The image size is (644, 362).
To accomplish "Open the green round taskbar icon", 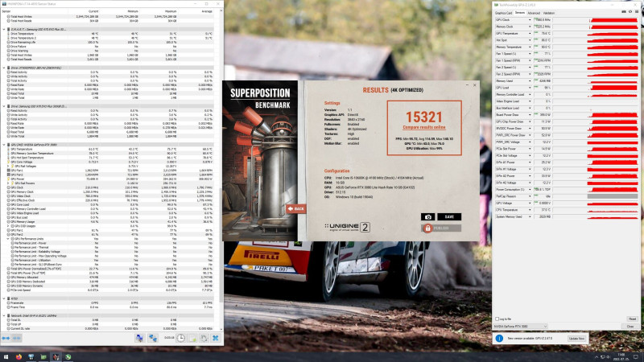I will (x=68, y=357).
